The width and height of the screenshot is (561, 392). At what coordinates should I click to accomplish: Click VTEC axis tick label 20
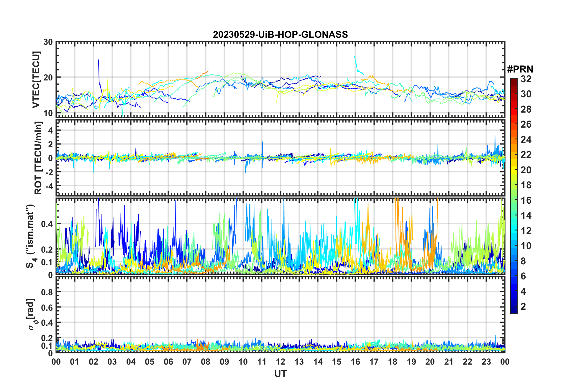click(48, 78)
